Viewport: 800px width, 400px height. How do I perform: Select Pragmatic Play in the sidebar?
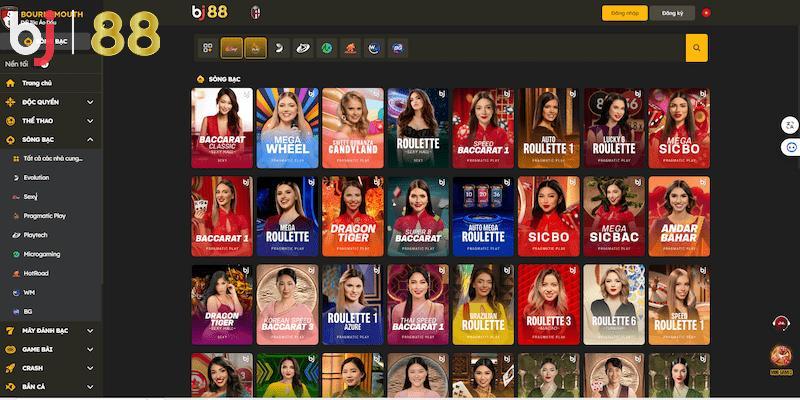point(45,215)
